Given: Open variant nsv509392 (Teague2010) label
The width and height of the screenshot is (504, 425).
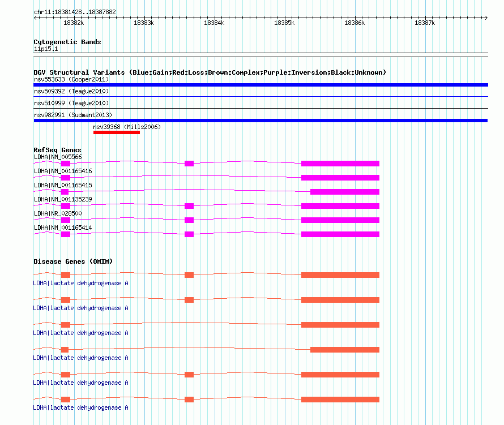Looking at the screenshot, I should point(71,91).
